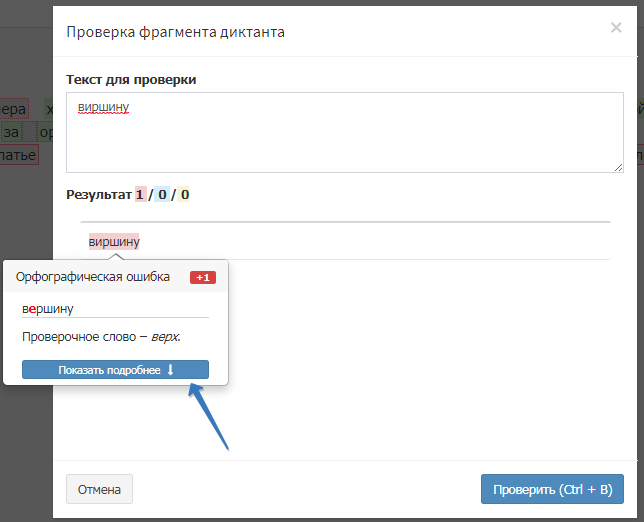
Task: Click the red error count "1"
Action: coord(141,194)
